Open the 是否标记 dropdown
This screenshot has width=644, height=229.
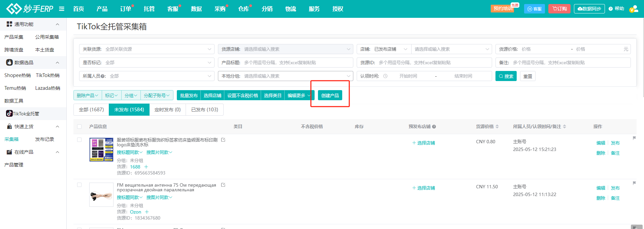pos(147,63)
